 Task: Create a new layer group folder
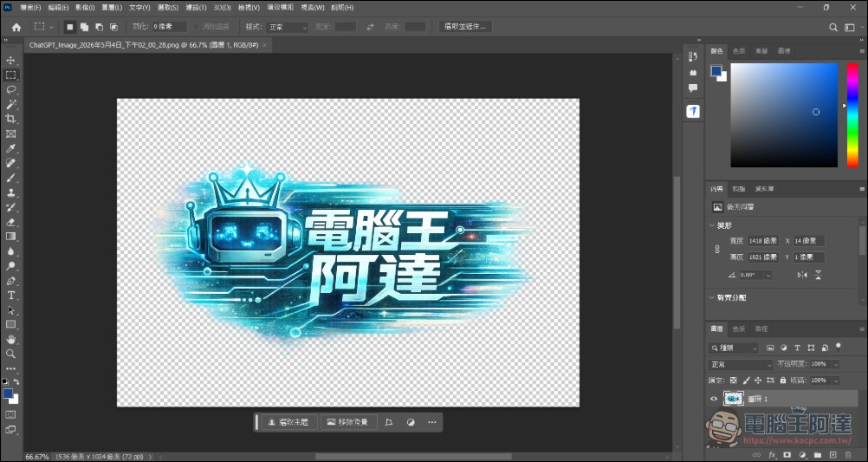point(818,454)
